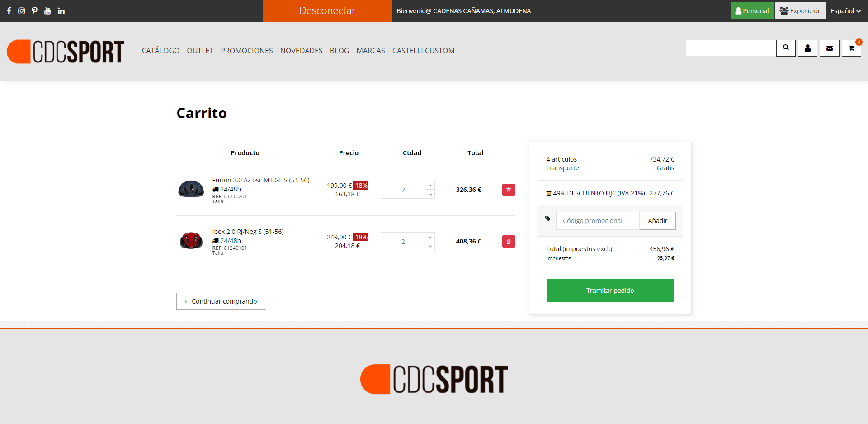
Task: Open the Instagram social link
Action: tap(21, 11)
